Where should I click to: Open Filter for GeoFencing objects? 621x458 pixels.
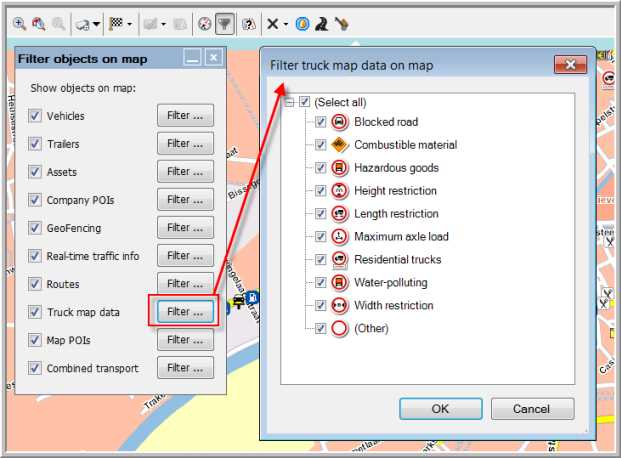point(185,228)
